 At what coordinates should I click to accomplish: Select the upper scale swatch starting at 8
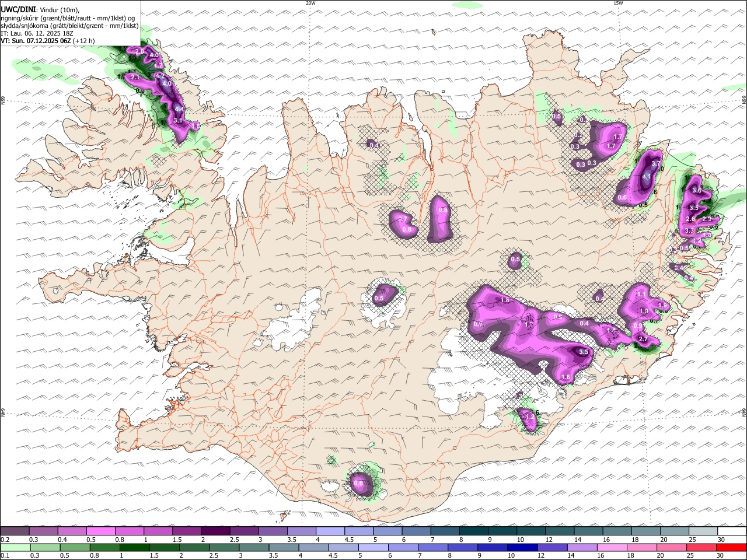tap(473, 531)
